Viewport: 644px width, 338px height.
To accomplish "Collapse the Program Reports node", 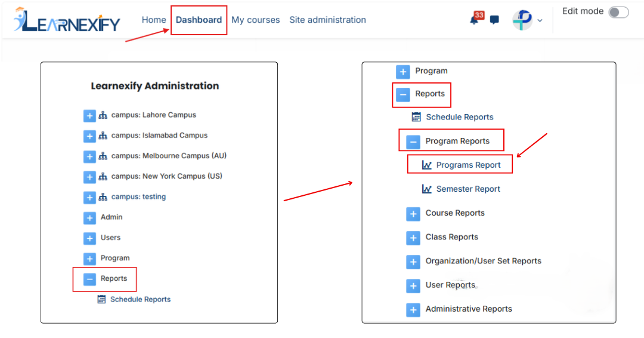I will point(413,142).
